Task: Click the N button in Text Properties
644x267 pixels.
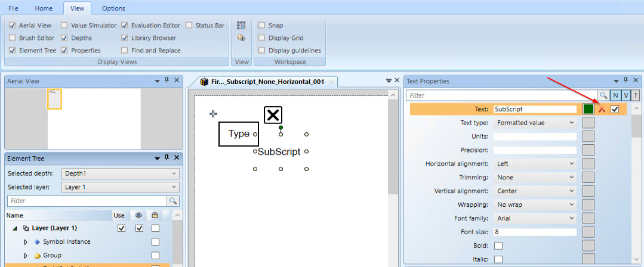Action: click(615, 95)
